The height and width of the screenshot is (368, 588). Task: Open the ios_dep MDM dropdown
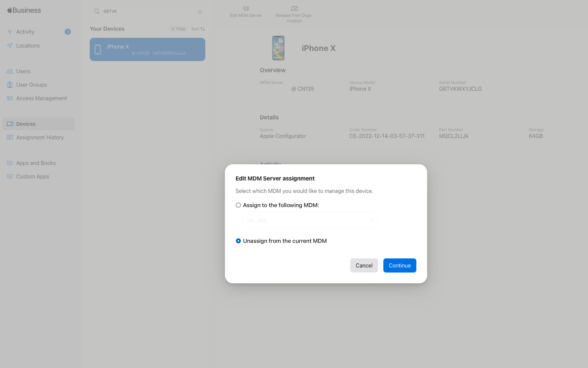[x=310, y=220]
